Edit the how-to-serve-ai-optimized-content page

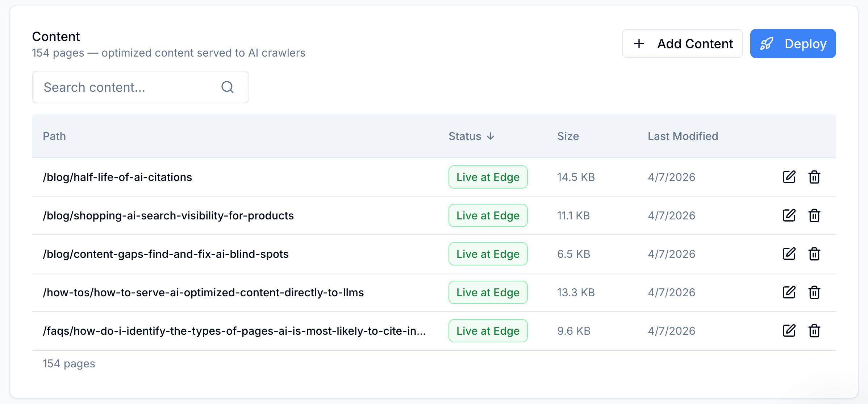(789, 292)
